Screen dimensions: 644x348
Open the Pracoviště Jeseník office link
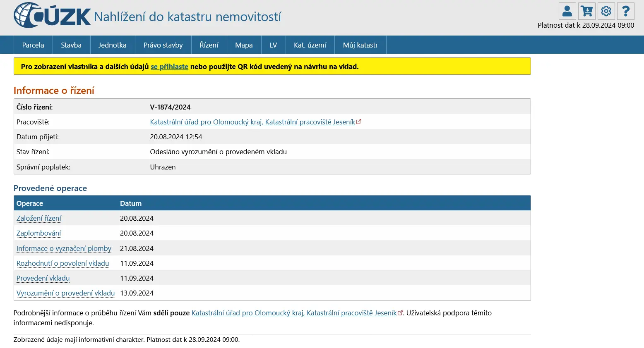click(252, 122)
